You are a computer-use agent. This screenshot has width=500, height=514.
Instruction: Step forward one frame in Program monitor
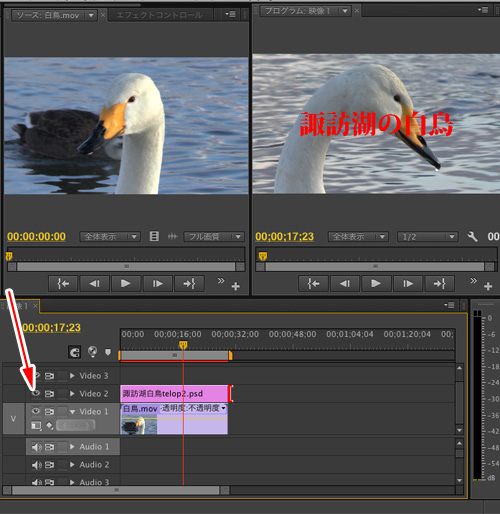pyautogui.click(x=408, y=284)
